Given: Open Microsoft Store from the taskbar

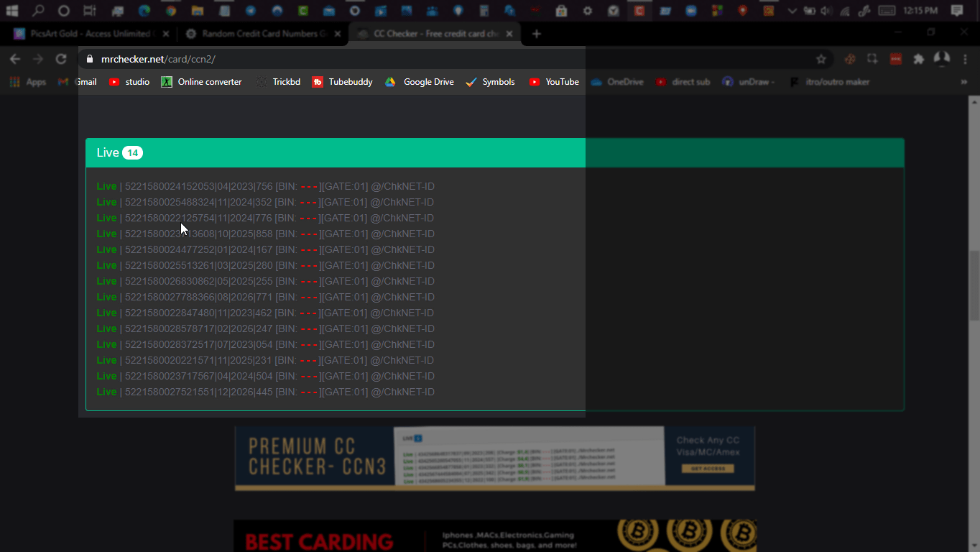Looking at the screenshot, I should 561,11.
